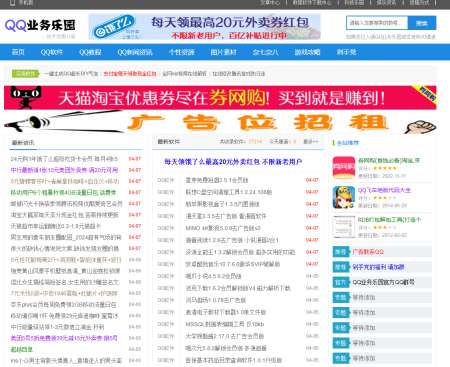Open the blue headline 每天领饿了么最高20元外卖红包
450x367 pixels.
tap(233, 162)
